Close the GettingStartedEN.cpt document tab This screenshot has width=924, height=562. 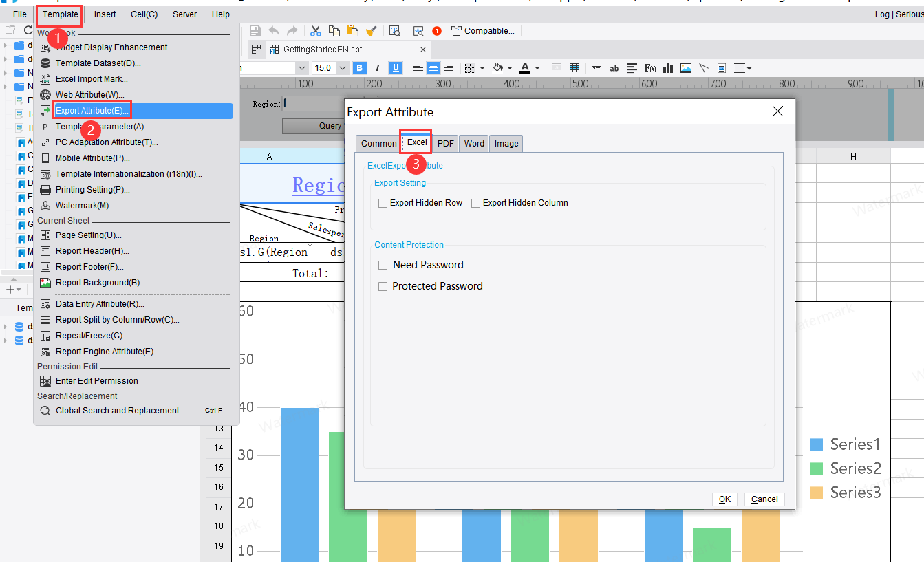click(422, 49)
